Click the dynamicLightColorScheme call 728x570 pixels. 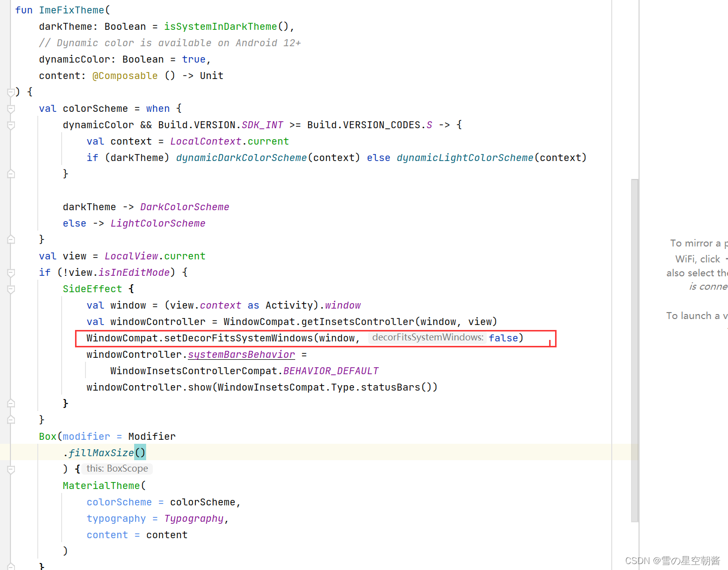[465, 158]
